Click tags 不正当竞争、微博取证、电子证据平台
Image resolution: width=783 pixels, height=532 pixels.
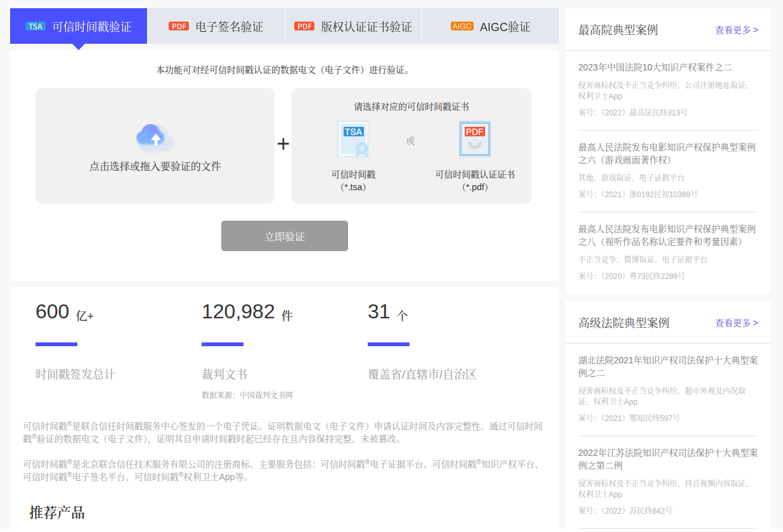click(643, 259)
